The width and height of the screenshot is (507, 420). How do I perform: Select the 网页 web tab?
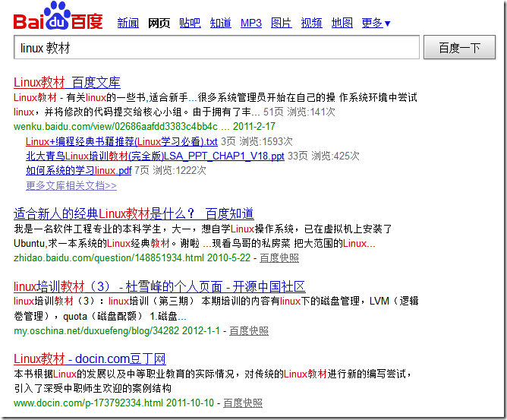pyautogui.click(x=159, y=23)
